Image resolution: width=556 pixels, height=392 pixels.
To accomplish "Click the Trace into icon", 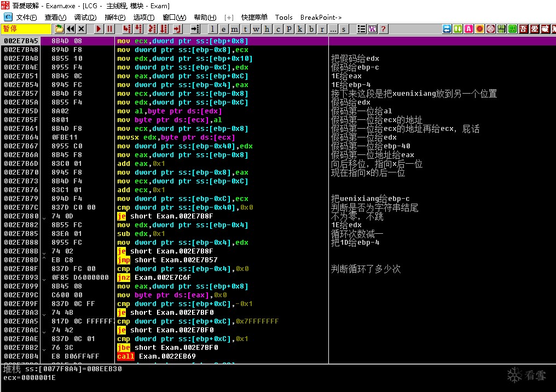I will [x=152, y=29].
